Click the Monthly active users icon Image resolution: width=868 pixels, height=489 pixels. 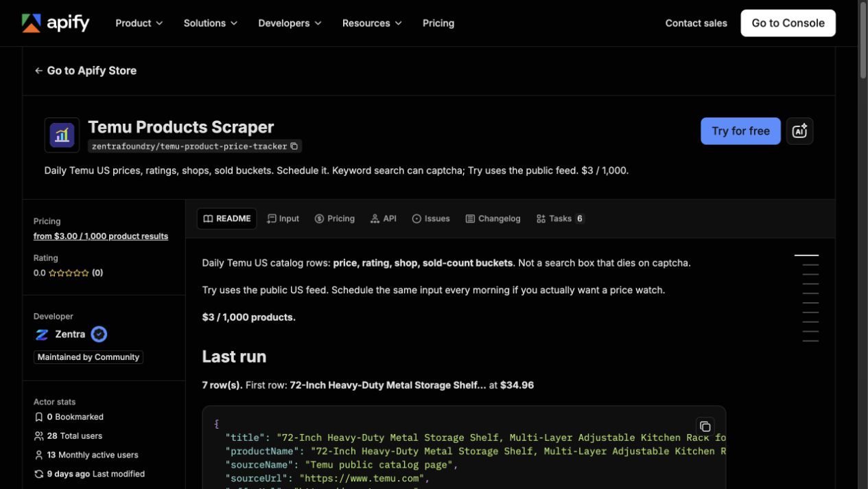[x=38, y=455]
